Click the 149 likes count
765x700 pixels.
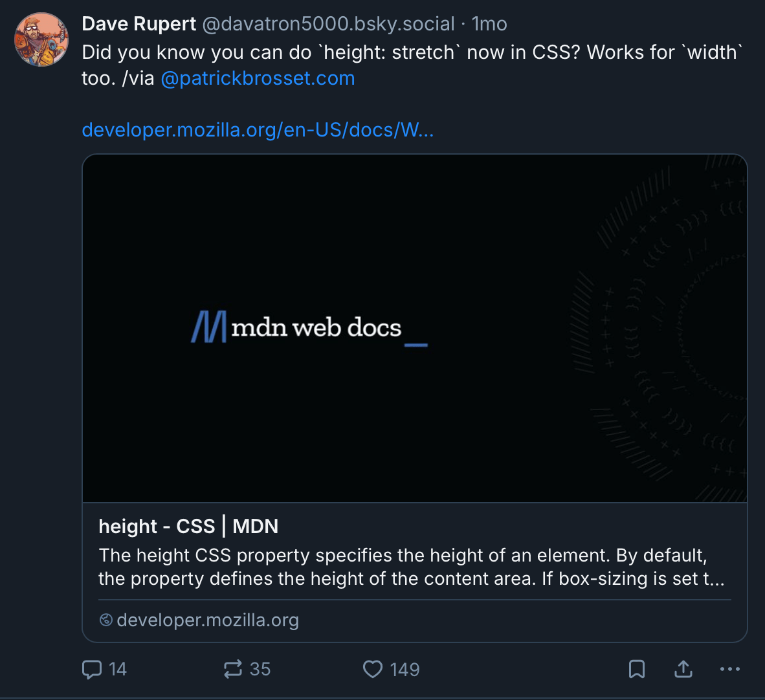[405, 669]
